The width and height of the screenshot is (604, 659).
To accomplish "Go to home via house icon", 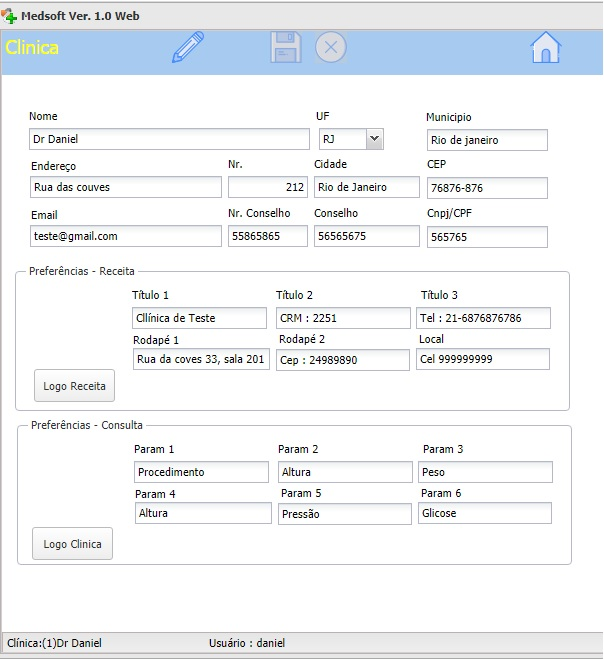I will tap(546, 47).
